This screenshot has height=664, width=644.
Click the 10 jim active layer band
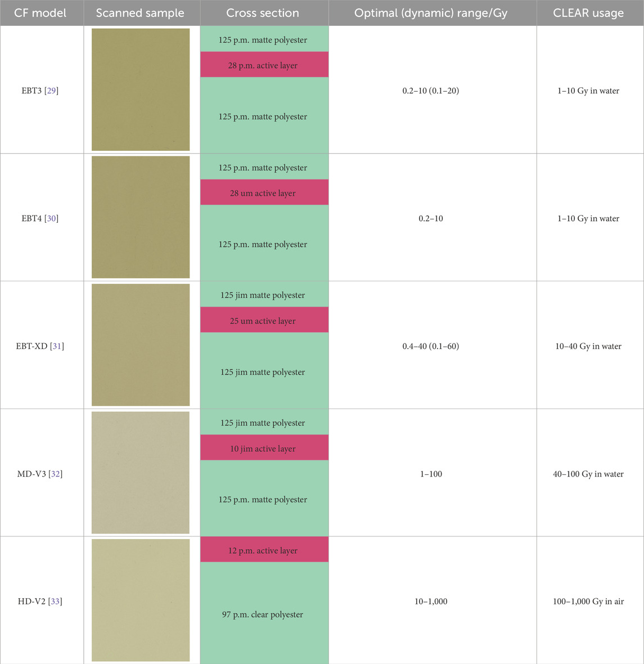coord(263,448)
